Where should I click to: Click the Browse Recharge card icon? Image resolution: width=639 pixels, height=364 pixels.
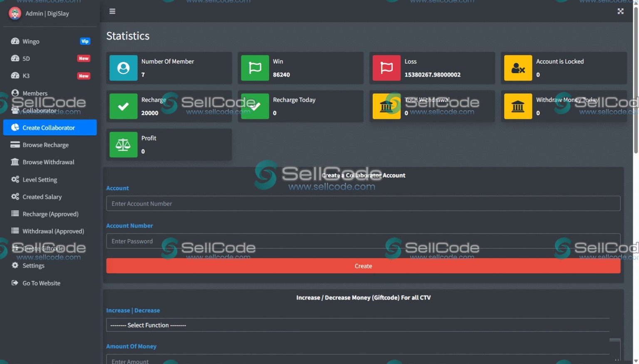tap(15, 145)
